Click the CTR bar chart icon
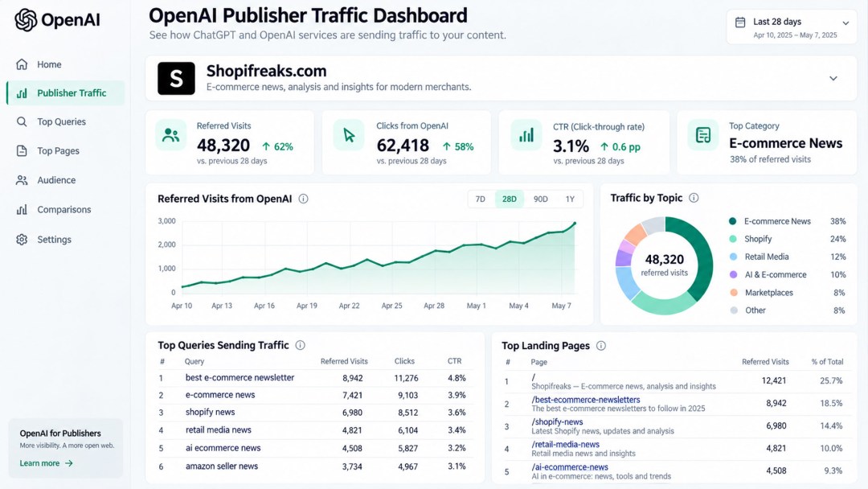Image resolution: width=868 pixels, height=489 pixels. point(526,135)
